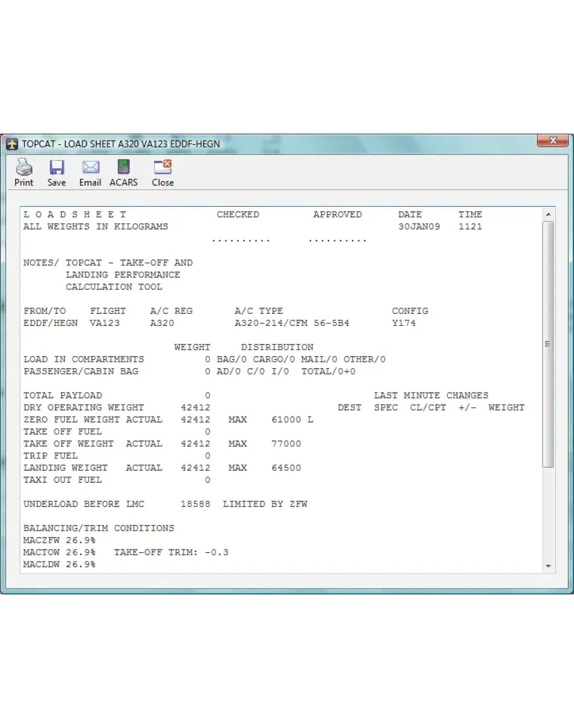Click the vertical scrollbar thumb
This screenshot has height=728, width=574.
point(548,344)
